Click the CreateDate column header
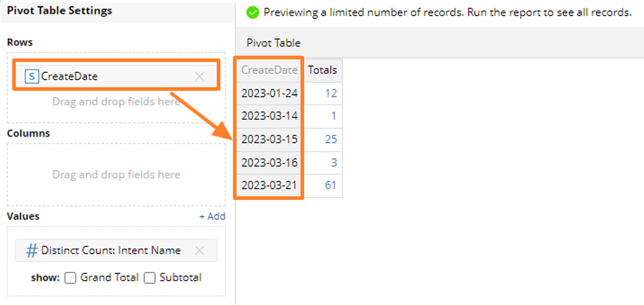Image resolution: width=644 pixels, height=305 pixels. (x=269, y=70)
